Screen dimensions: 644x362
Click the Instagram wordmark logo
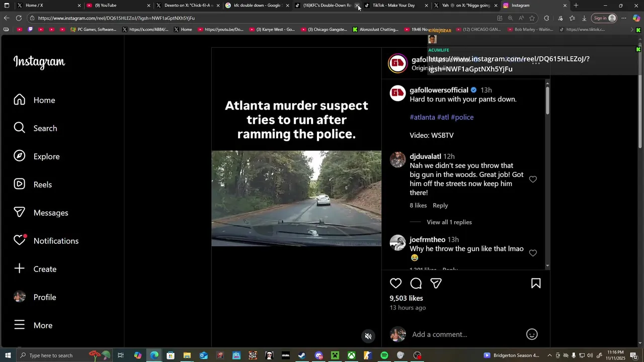pyautogui.click(x=39, y=62)
